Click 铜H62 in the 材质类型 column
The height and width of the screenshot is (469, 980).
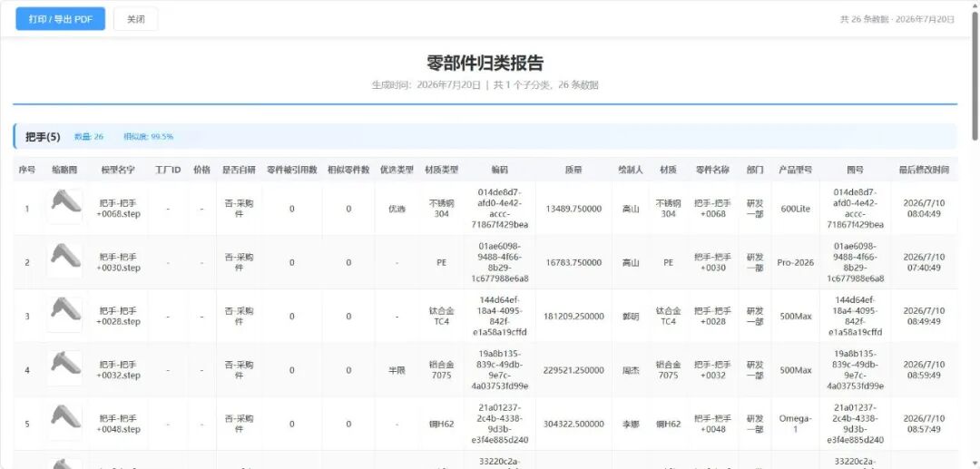(x=441, y=424)
